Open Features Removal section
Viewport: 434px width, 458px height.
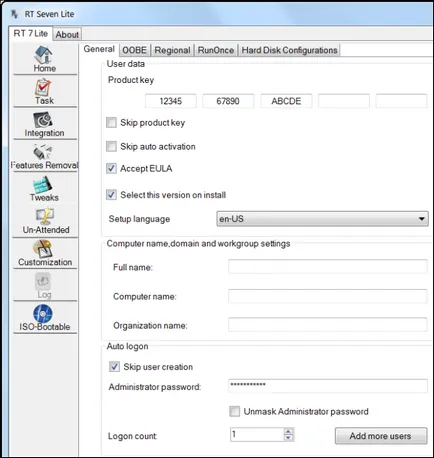click(45, 157)
